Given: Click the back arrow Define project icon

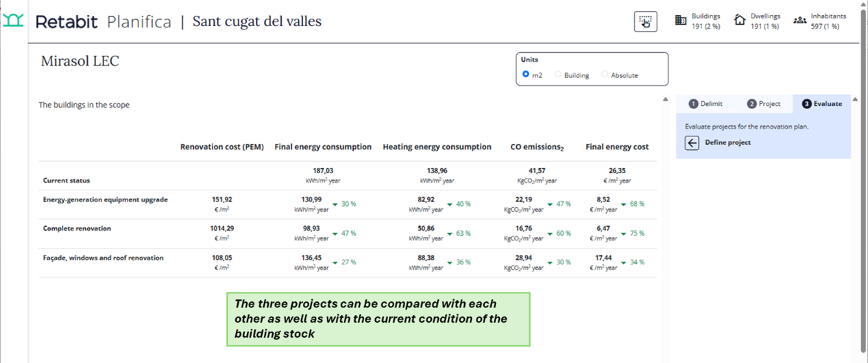Looking at the screenshot, I should (x=692, y=142).
